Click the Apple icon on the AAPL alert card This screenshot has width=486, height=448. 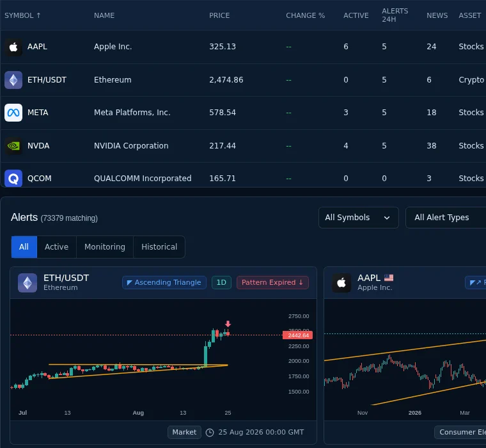(x=341, y=283)
